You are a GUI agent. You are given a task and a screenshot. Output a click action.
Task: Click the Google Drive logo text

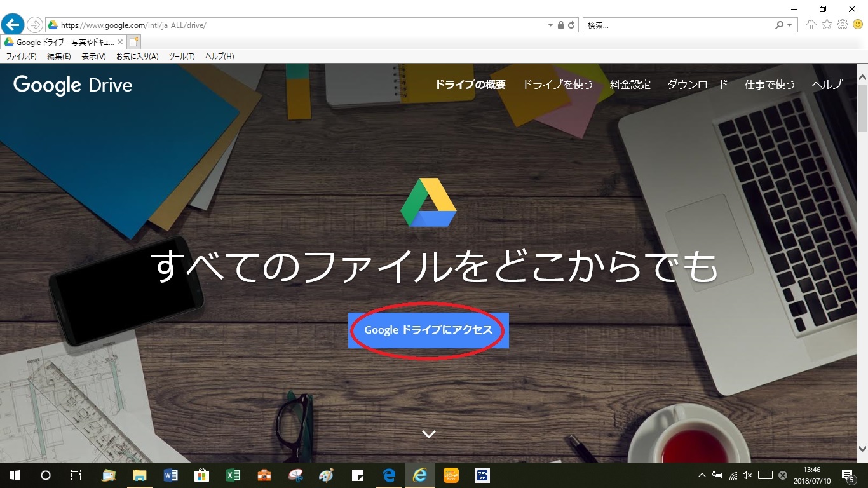click(72, 85)
